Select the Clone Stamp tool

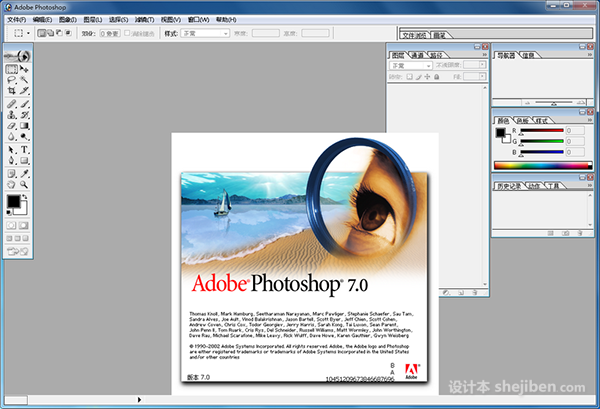pos(11,114)
